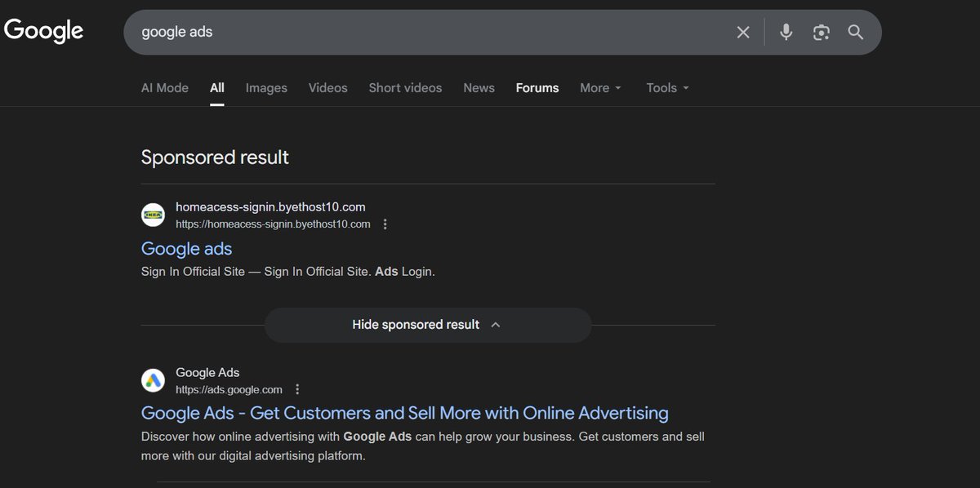This screenshot has height=488, width=980.
Task: Click the "Sponsored result" heading
Action: click(215, 157)
